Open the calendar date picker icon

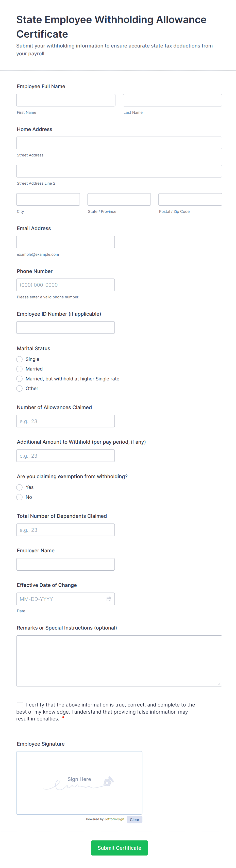(x=109, y=599)
